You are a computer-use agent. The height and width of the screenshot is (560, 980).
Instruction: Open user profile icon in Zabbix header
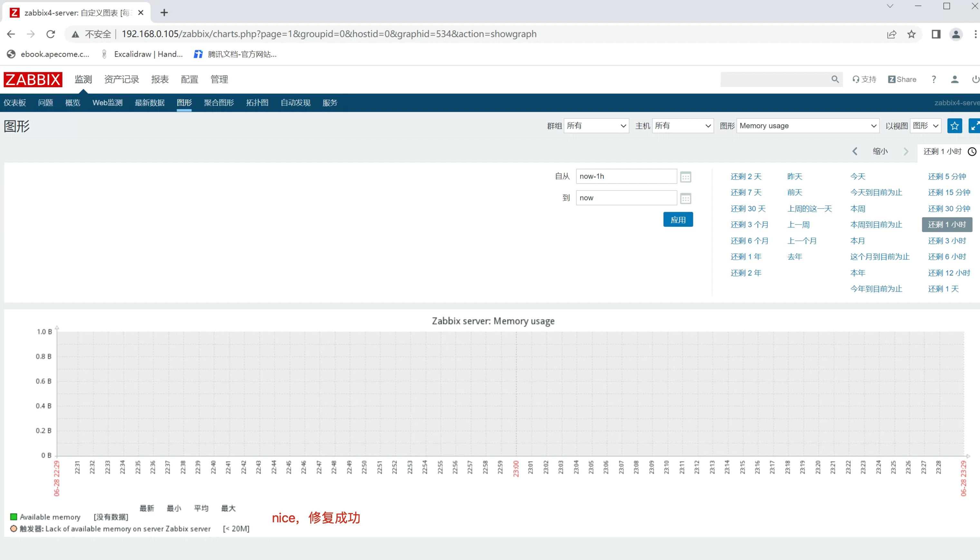[954, 79]
